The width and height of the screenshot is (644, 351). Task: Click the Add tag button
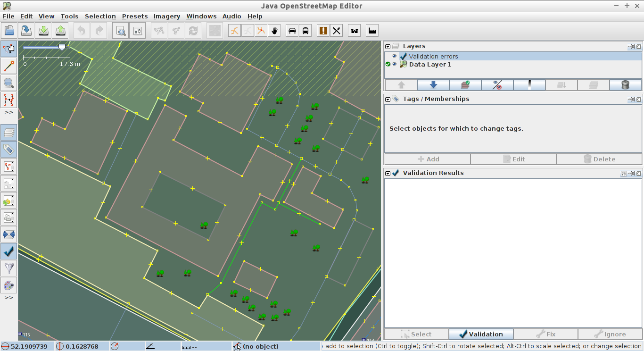click(x=428, y=159)
